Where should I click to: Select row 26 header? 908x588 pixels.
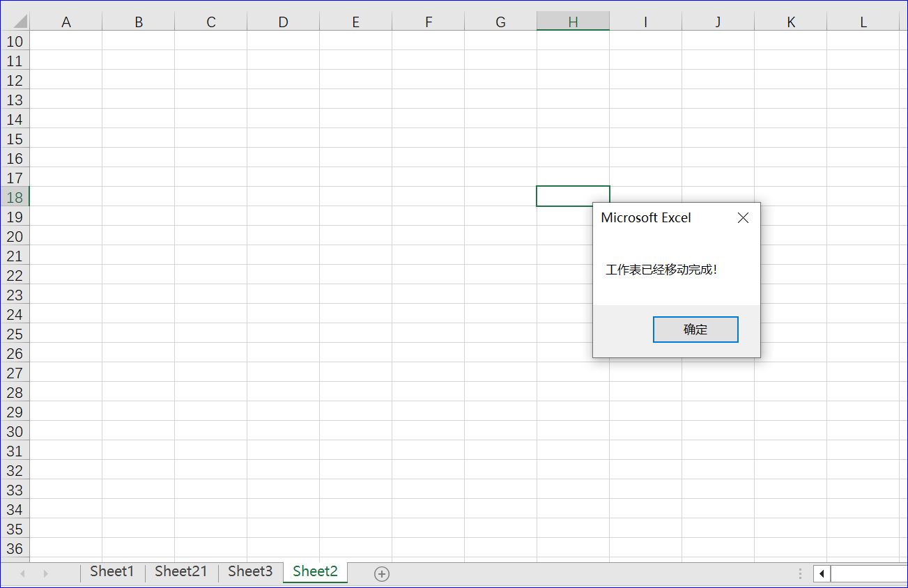[x=15, y=353]
